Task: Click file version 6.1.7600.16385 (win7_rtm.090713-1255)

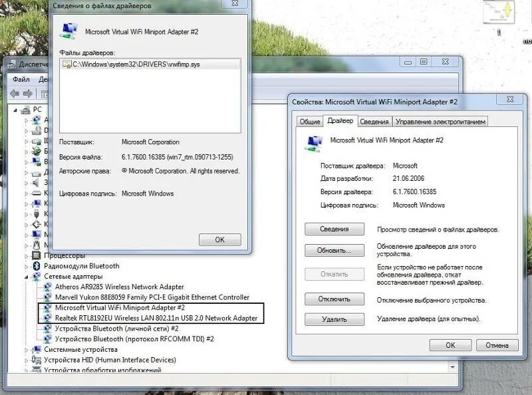Action: point(178,157)
